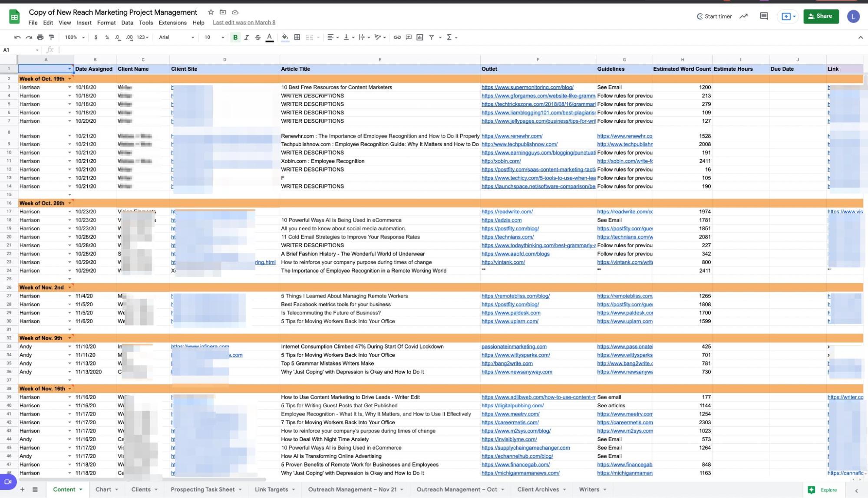Screen dimensions: 868x498
Task: Open the 100% zoom dropdown
Action: click(74, 37)
